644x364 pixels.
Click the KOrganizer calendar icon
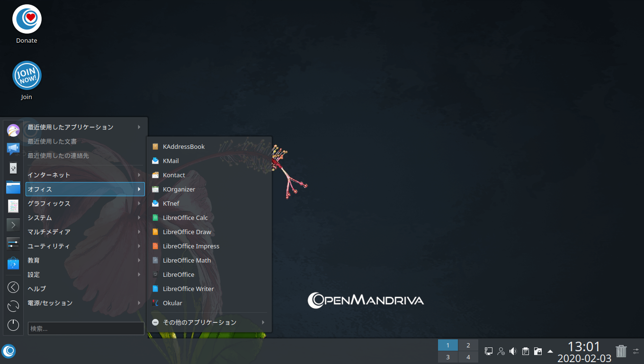pyautogui.click(x=155, y=189)
